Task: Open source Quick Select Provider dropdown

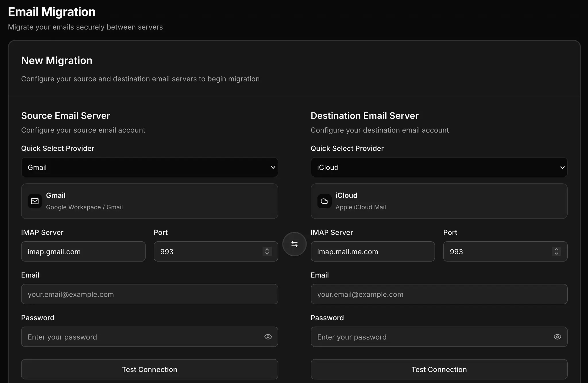Action: click(x=150, y=167)
